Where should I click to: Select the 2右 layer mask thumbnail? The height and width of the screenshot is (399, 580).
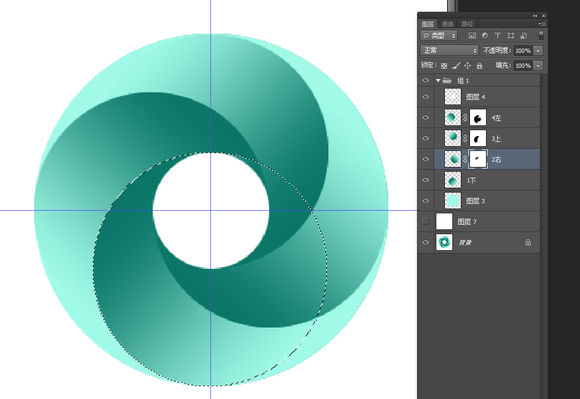[x=478, y=159]
